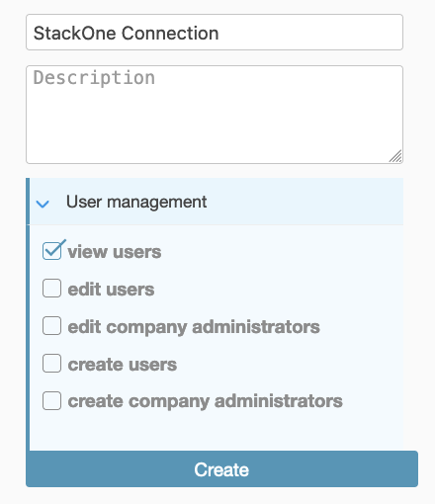Screen dimensions: 435x504
Task: Click the StackOne Connection name field
Action: [215, 33]
